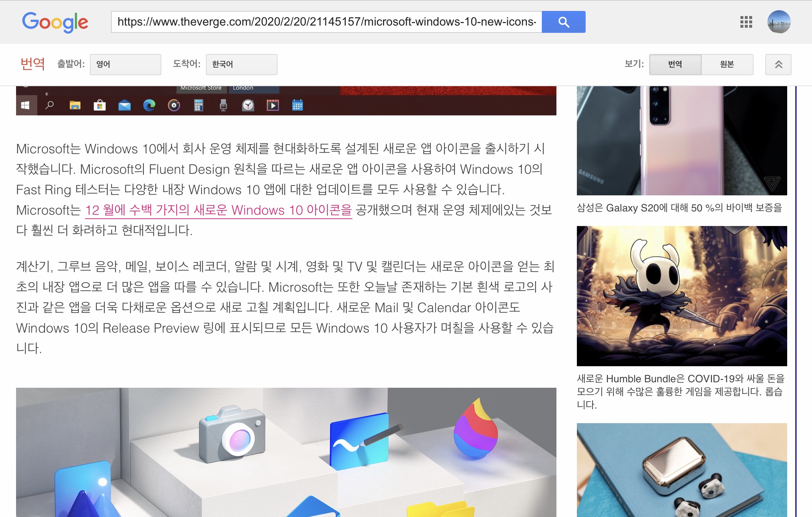This screenshot has height=517, width=812.
Task: Click the first article paragraph beginning Microsoft는 Windows 10에서
Action: [284, 189]
